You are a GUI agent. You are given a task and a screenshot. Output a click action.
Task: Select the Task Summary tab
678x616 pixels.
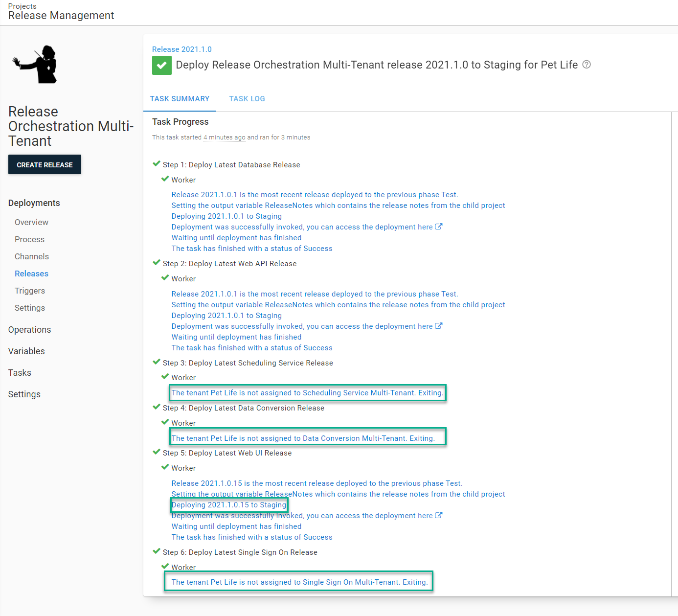pos(180,99)
